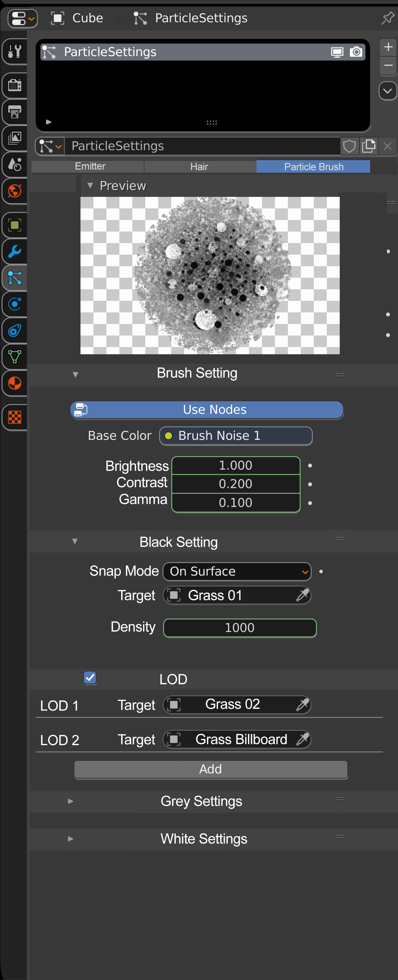Screen dimensions: 398x980
Task: Toggle the LOD checkbox
Action: (90, 677)
